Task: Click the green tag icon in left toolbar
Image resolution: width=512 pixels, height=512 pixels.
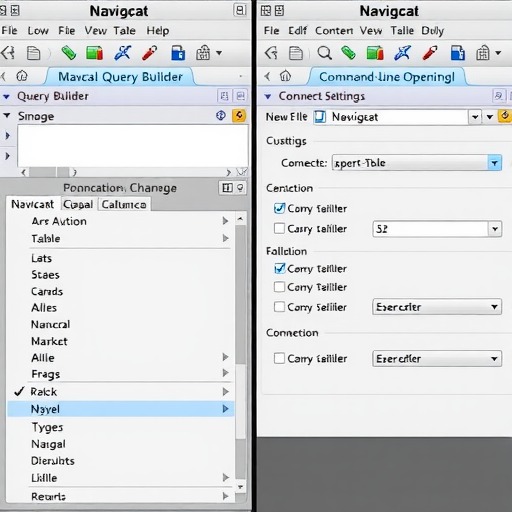Action: 69,53
